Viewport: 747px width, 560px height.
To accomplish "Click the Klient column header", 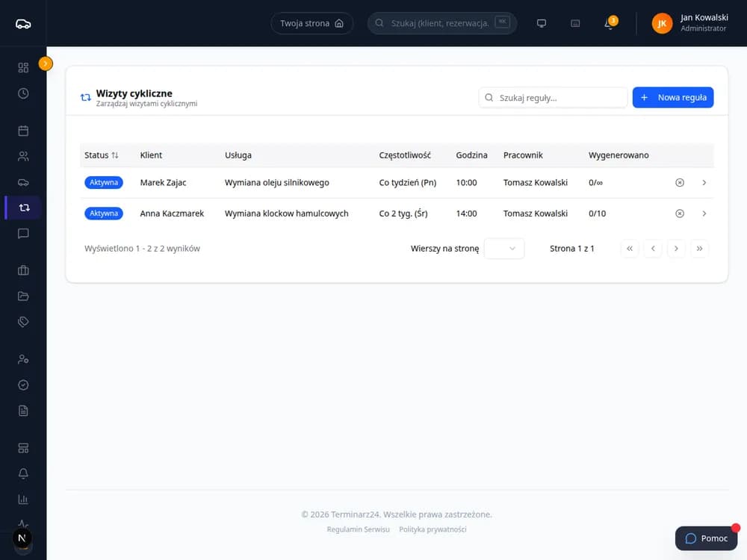I will click(151, 155).
